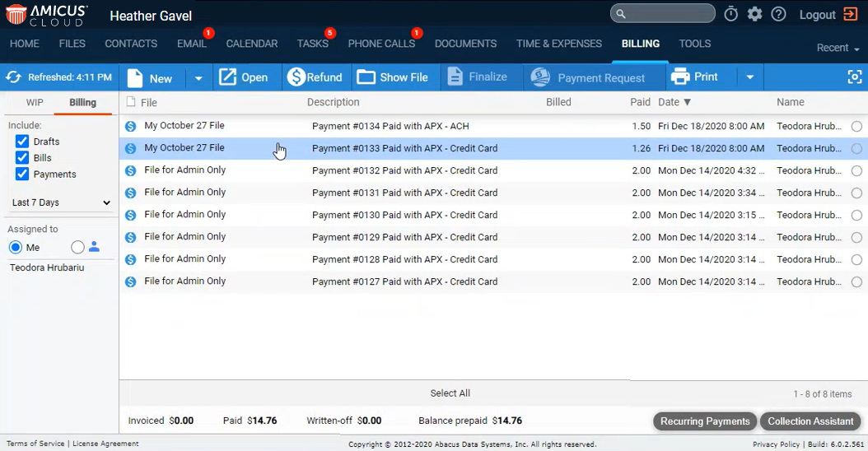Screen dimensions: 868x451
Task: Switch to the WIP tab
Action: (35, 102)
